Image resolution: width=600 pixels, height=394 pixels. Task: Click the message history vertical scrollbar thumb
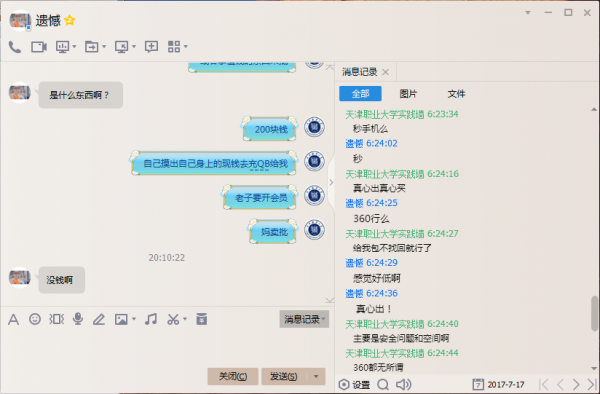pyautogui.click(x=594, y=313)
